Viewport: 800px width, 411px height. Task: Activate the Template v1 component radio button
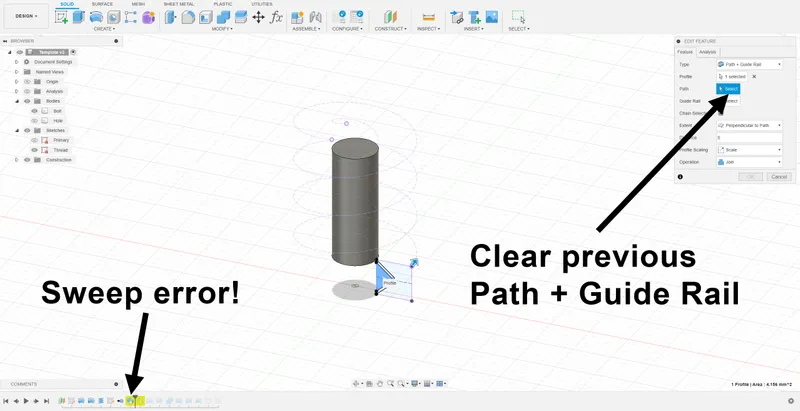click(73, 52)
